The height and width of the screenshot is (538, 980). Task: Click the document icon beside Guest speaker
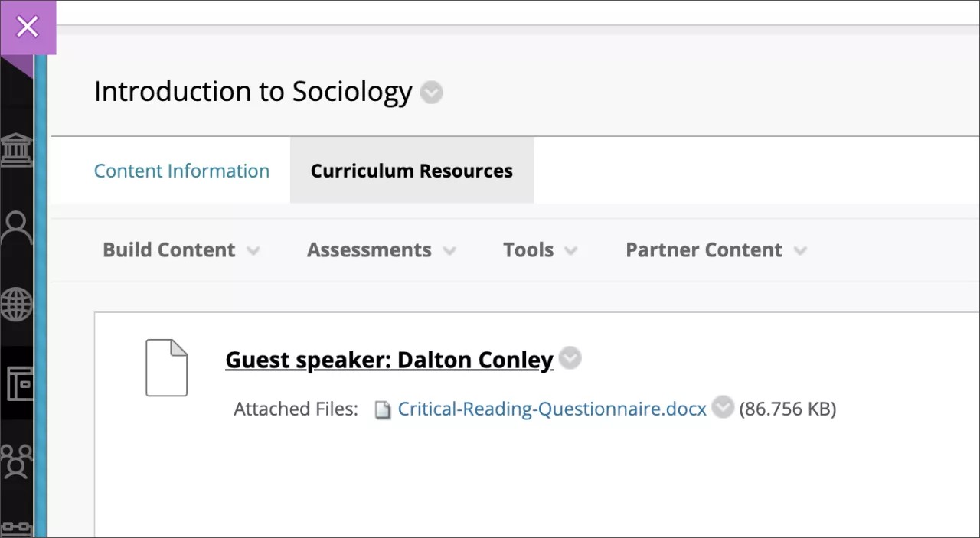coord(166,368)
